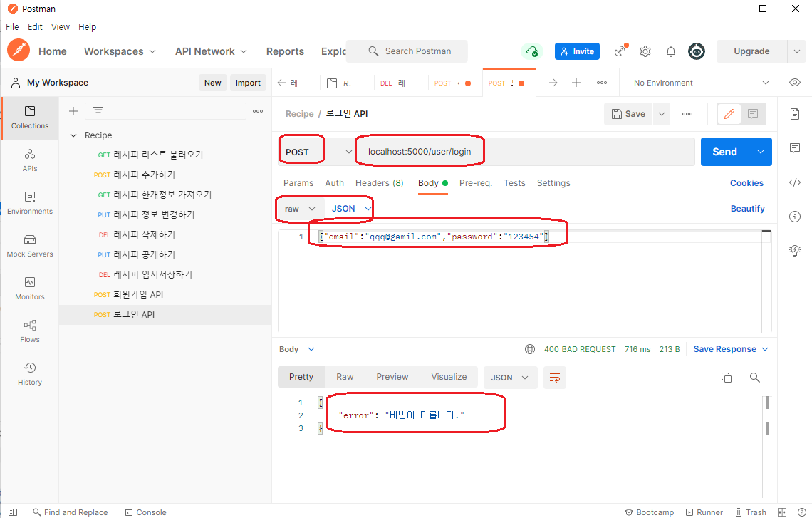The image size is (812, 518).
Task: Open tab bar more options dots
Action: [x=602, y=83]
